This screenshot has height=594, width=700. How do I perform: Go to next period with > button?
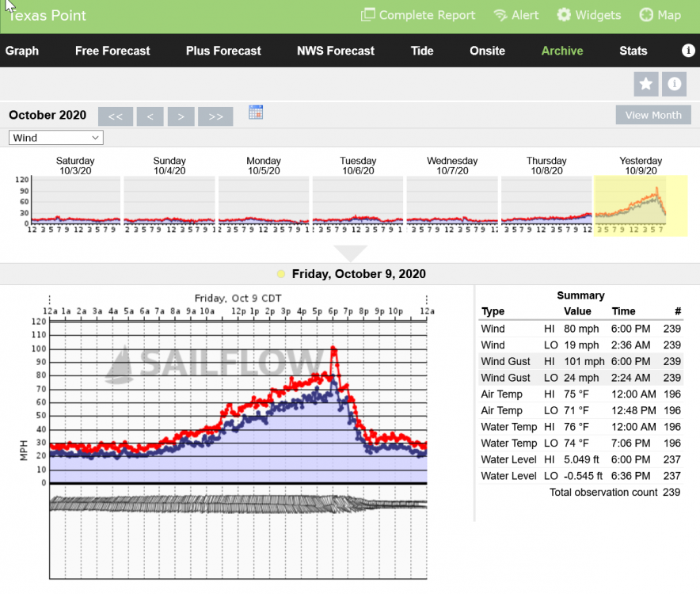click(181, 116)
